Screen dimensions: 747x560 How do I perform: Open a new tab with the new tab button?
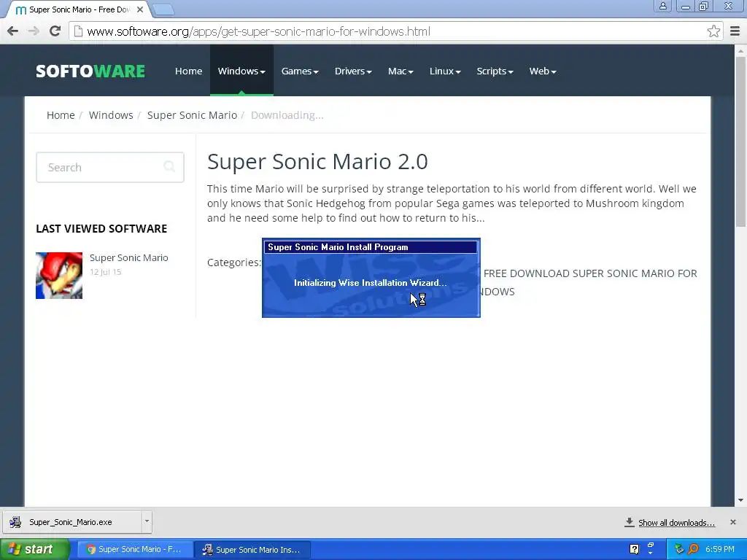coord(163,9)
